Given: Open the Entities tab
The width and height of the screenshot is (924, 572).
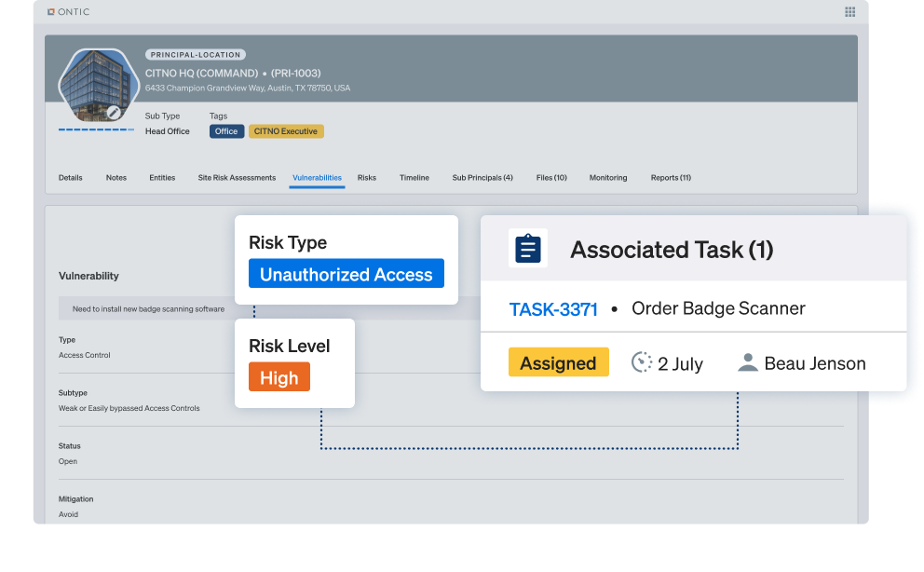Looking at the screenshot, I should click(x=162, y=178).
